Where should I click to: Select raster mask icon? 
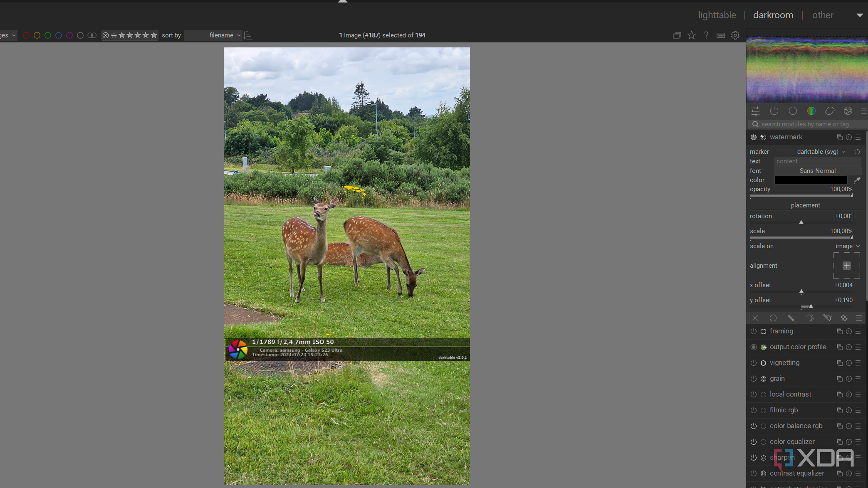point(844,318)
